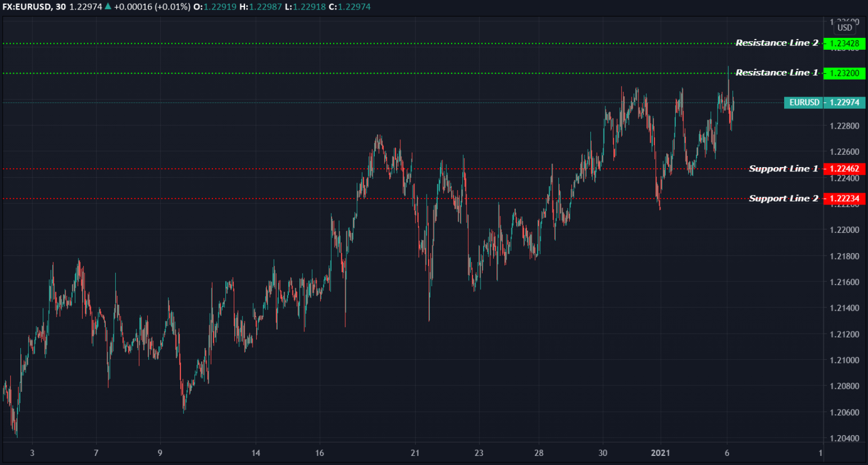Click the high value H:1.22987
868x465 pixels.
261,7
